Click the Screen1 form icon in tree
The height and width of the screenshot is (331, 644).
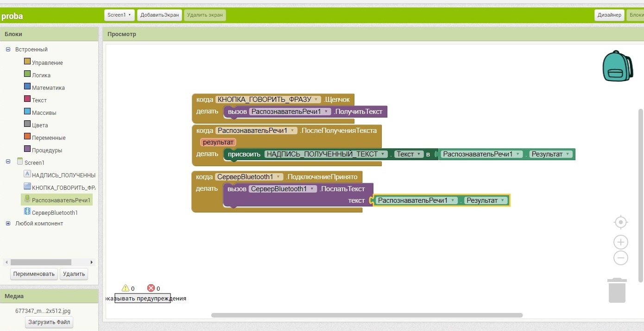19,162
